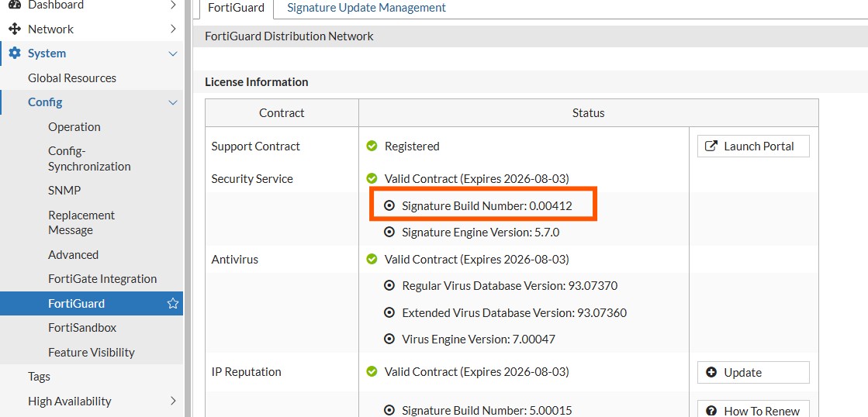The width and height of the screenshot is (868, 417).
Task: Click 'Virus Engine Version: 7.00047' text
Action: point(479,339)
